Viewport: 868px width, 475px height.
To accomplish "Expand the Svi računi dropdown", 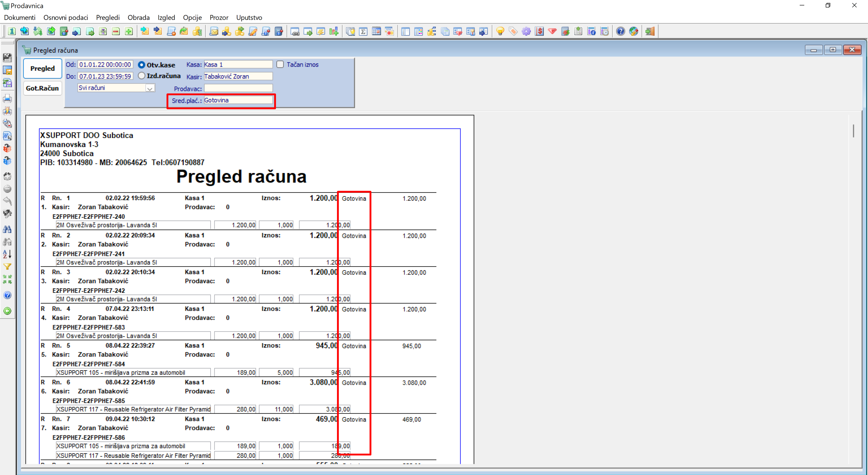I will click(150, 88).
